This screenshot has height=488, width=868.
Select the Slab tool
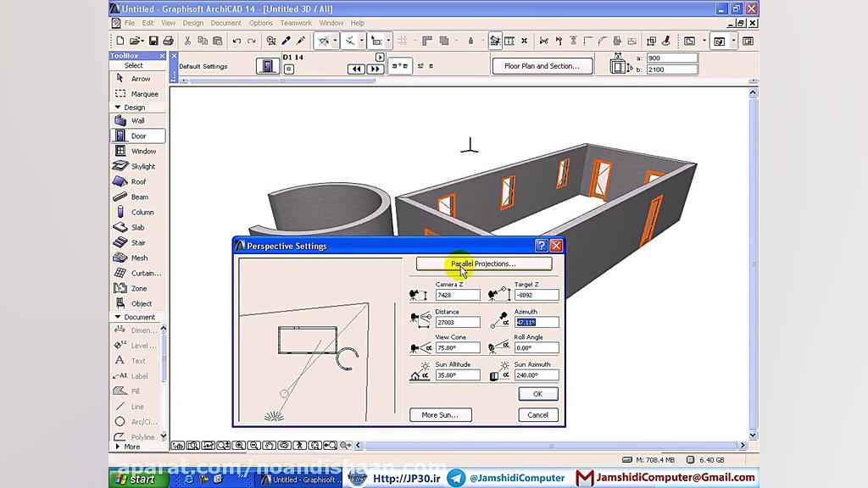pyautogui.click(x=137, y=227)
